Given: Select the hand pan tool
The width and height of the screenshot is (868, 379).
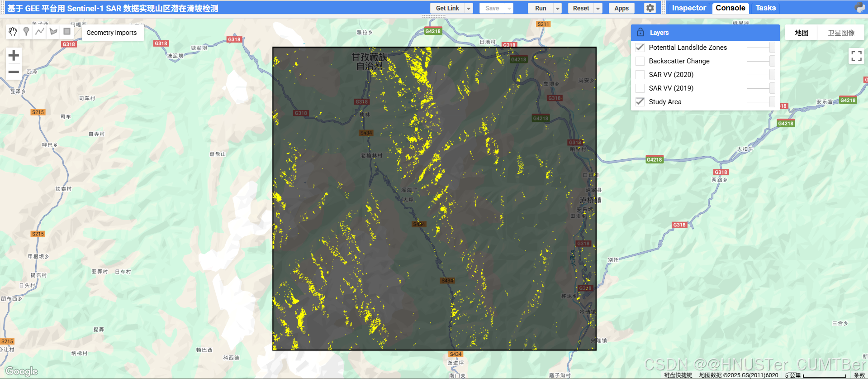Looking at the screenshot, I should click(x=13, y=31).
